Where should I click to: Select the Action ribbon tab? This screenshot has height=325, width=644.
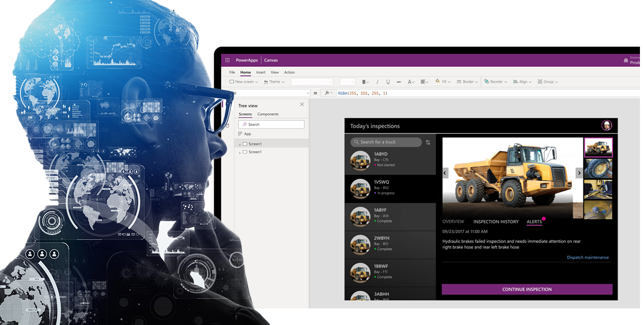pos(289,72)
